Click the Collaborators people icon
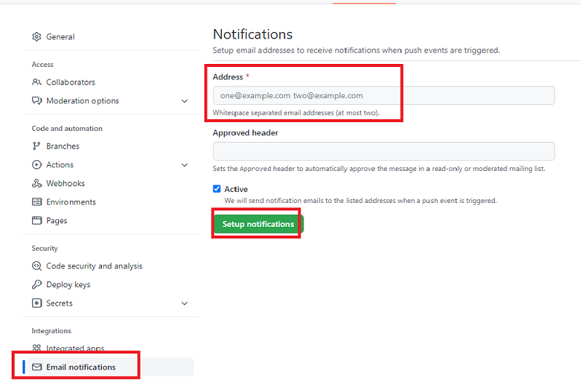 pyautogui.click(x=36, y=82)
